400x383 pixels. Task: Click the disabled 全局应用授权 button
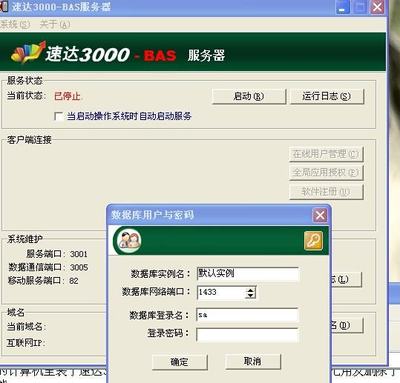(326, 173)
